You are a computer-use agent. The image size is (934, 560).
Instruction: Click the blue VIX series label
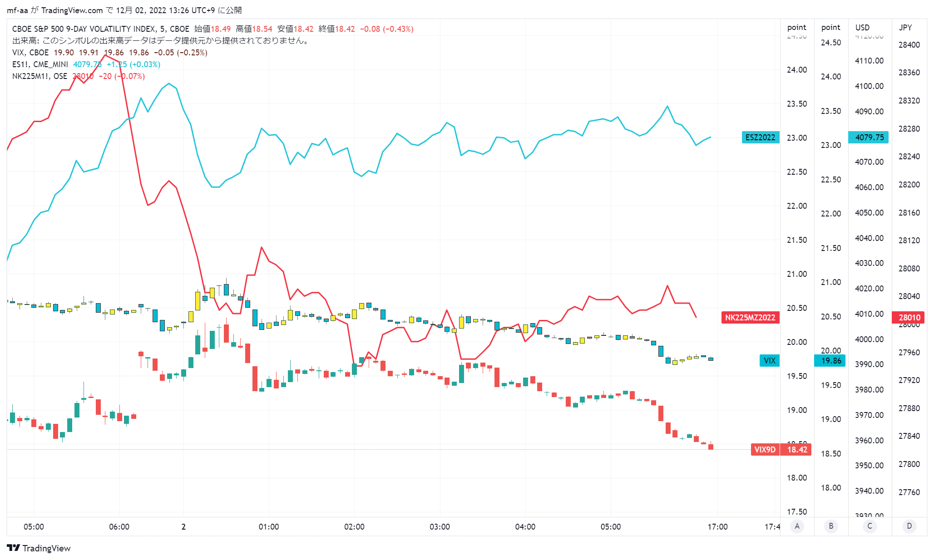click(x=770, y=360)
